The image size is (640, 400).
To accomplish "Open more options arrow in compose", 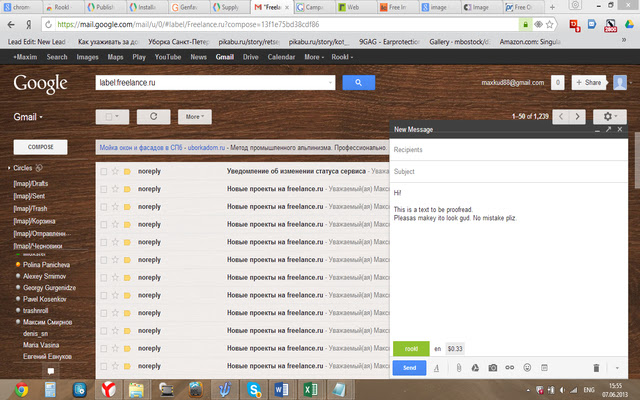I will 617,368.
